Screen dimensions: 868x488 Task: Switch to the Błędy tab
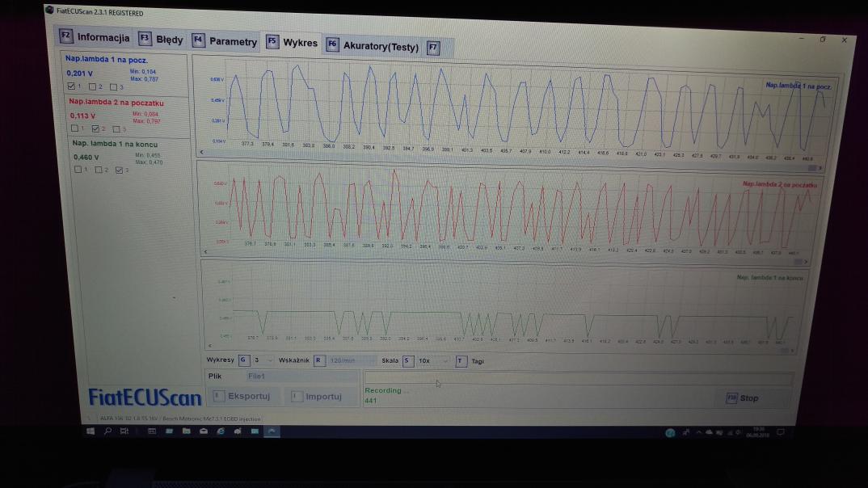tap(161, 40)
